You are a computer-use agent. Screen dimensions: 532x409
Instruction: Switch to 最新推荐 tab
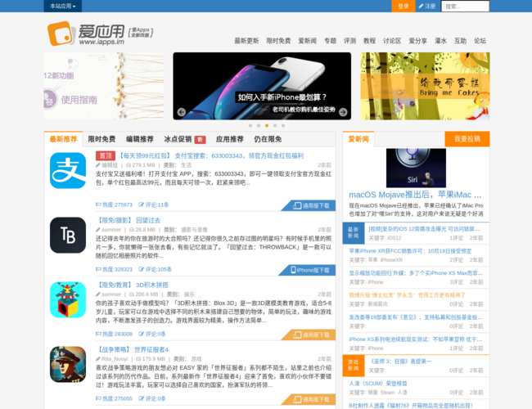click(x=63, y=139)
